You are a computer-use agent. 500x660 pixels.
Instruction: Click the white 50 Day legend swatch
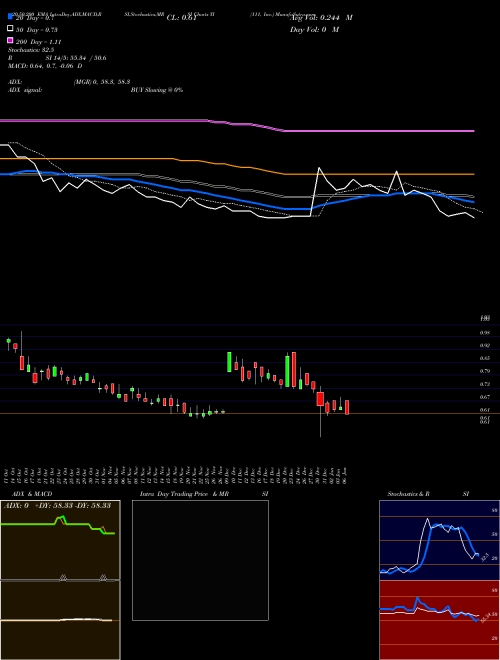(x=10, y=29)
